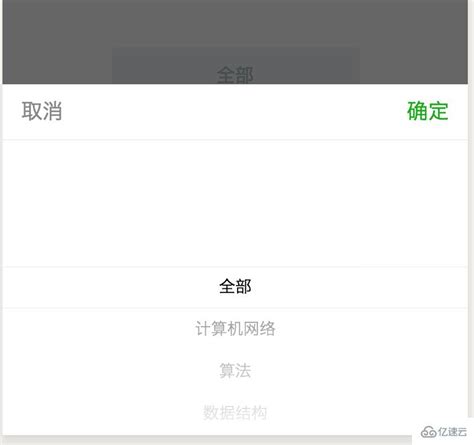Click the 亿速云 watermark text
The width and height of the screenshot is (474, 445).
point(452,432)
